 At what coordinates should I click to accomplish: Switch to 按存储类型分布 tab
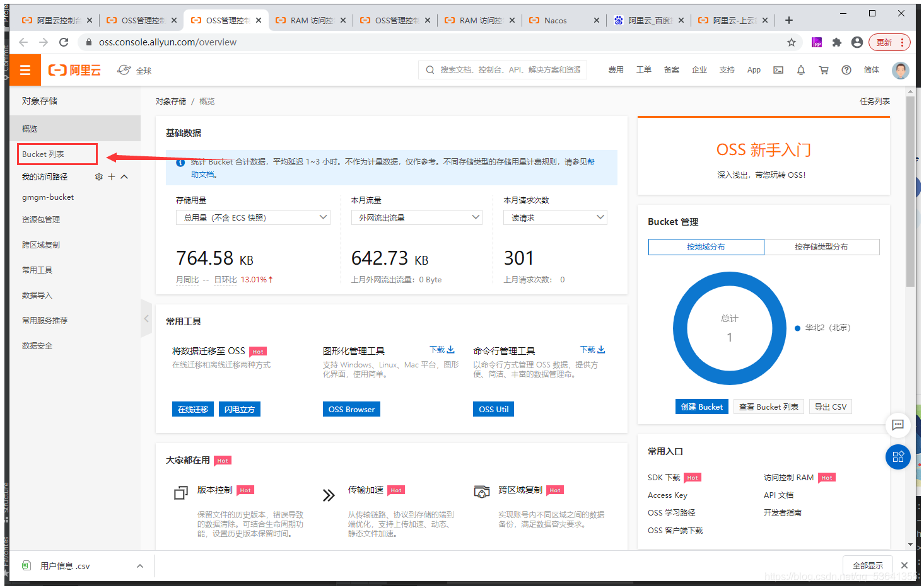coord(822,247)
